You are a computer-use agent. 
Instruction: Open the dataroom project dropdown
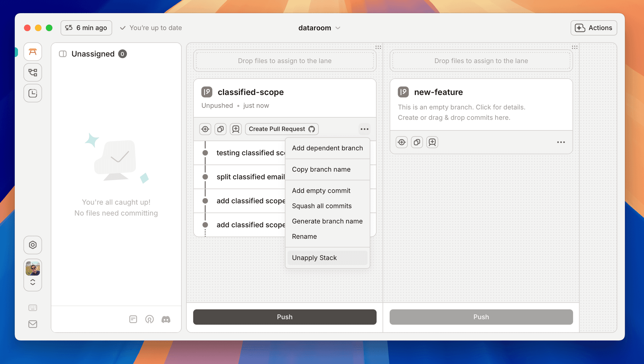(x=319, y=28)
